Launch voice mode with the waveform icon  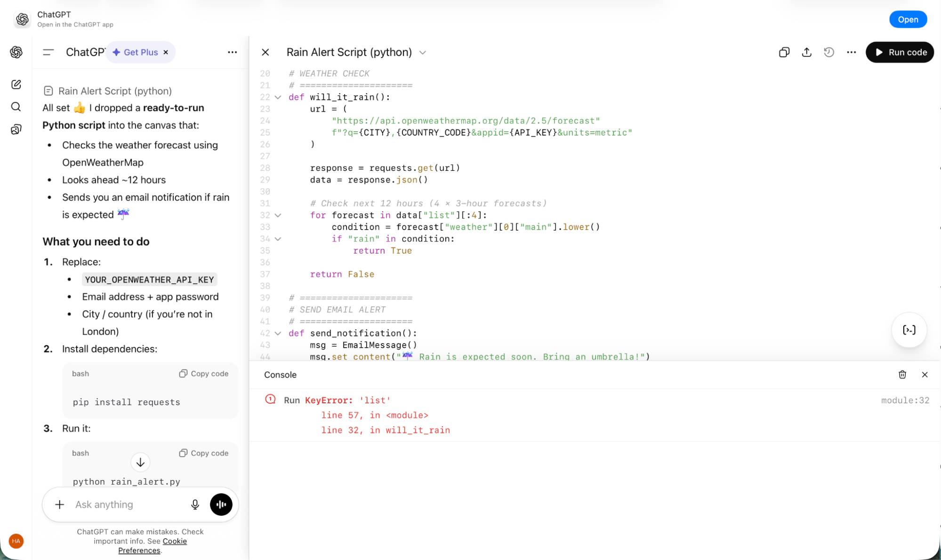coord(221,504)
